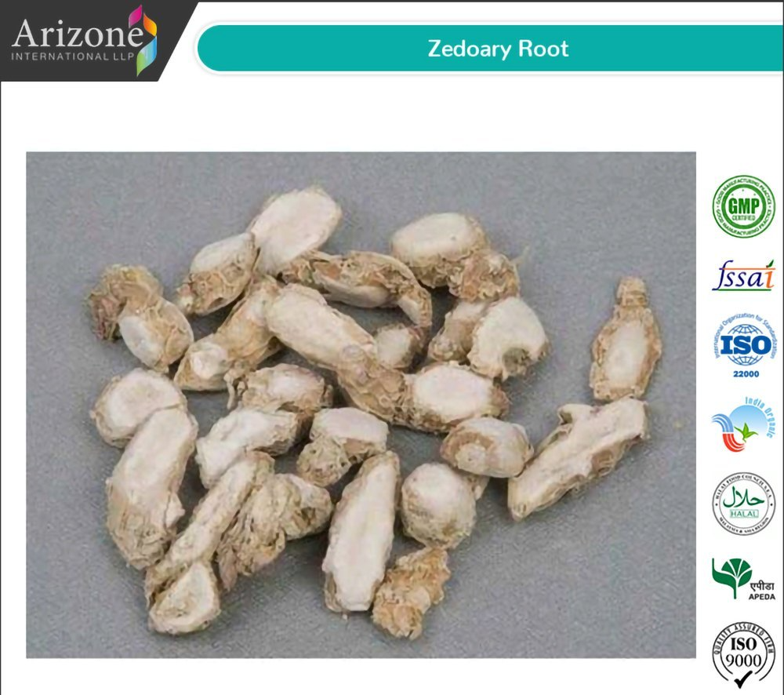Select the GMP Certified badge
The height and width of the screenshot is (695, 784).
743,206
